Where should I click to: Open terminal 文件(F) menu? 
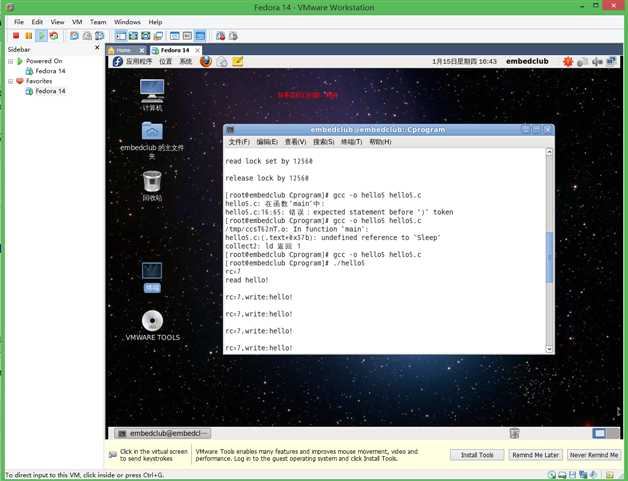(x=239, y=142)
